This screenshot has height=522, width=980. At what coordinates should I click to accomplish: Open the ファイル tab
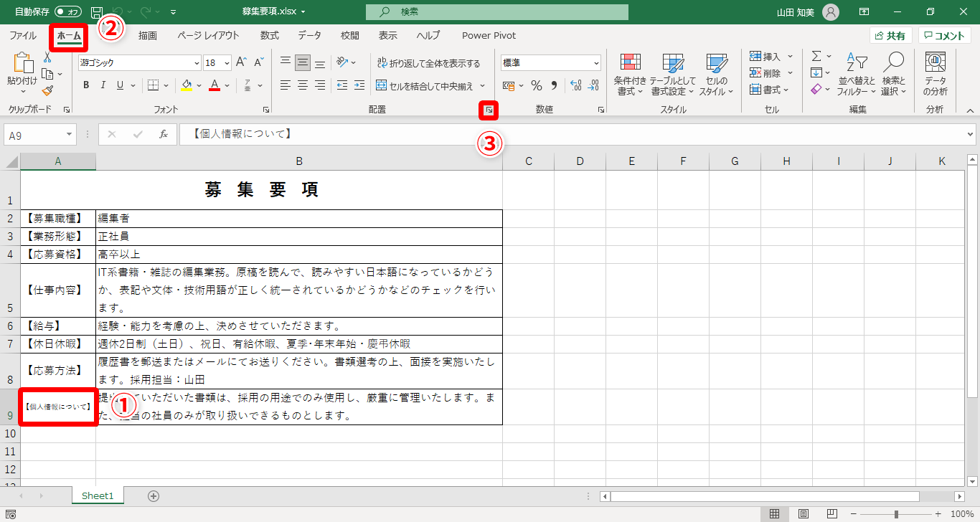[x=23, y=36]
